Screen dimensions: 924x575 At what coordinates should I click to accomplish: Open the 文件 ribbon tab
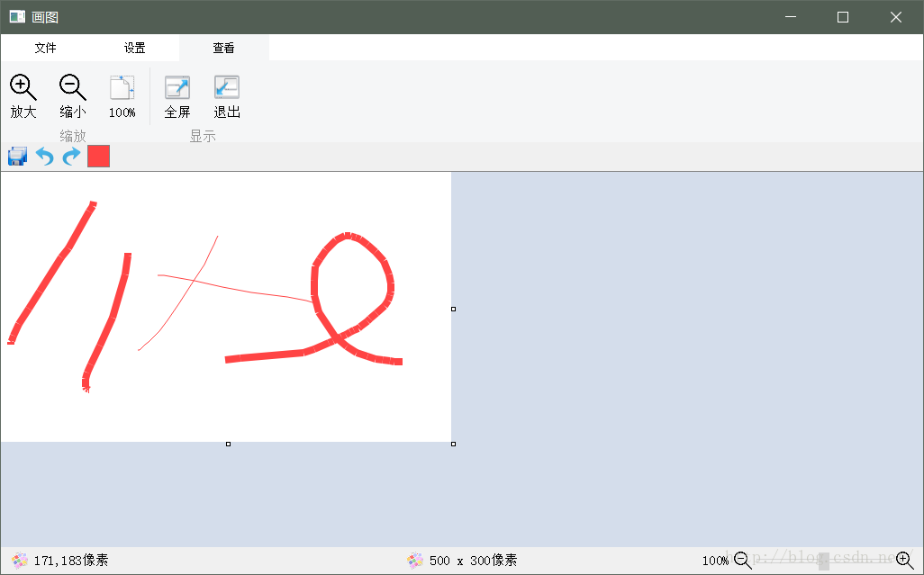coord(45,48)
